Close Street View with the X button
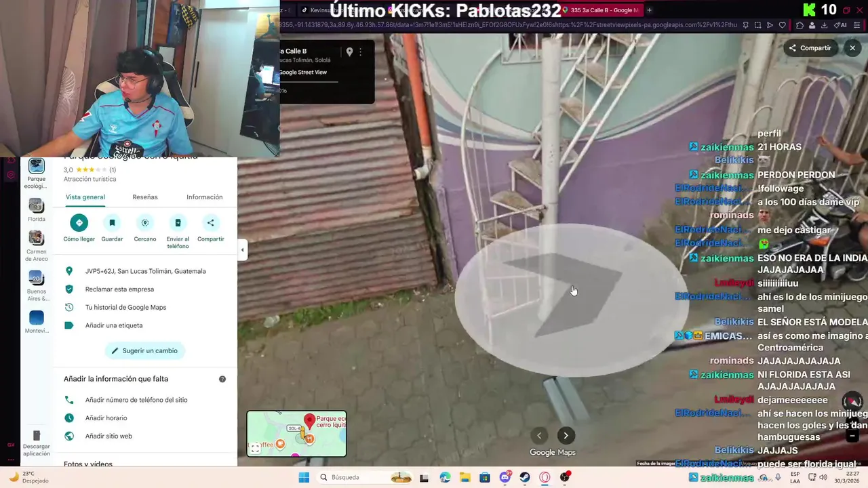This screenshot has width=868, height=488. click(x=852, y=48)
